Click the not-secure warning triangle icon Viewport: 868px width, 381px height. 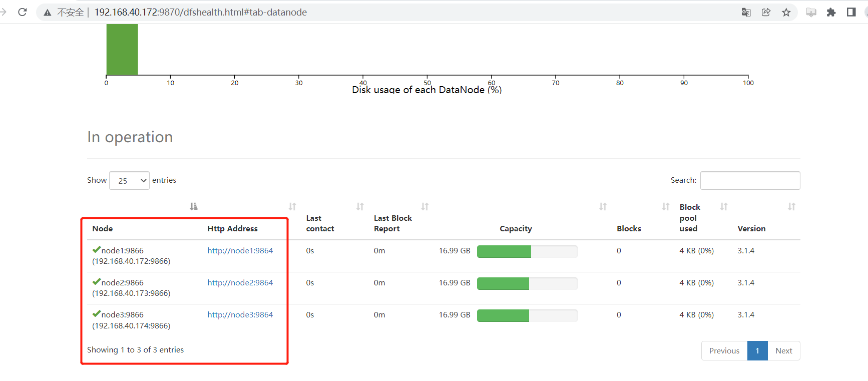click(48, 13)
